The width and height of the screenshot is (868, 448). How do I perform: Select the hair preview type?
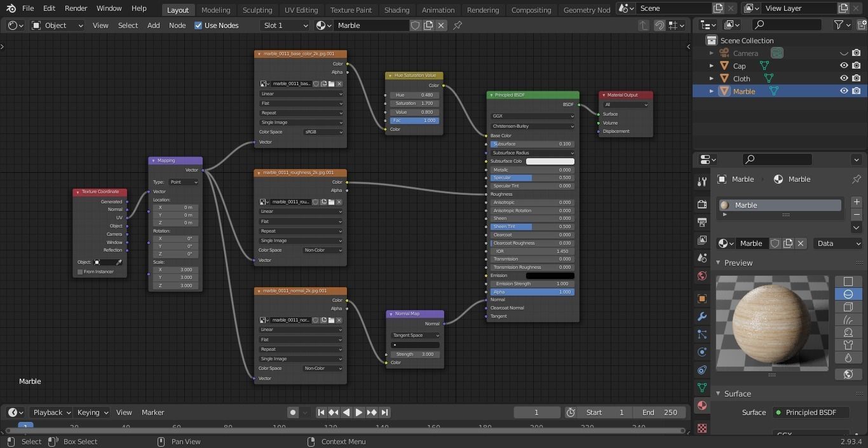[x=848, y=320]
